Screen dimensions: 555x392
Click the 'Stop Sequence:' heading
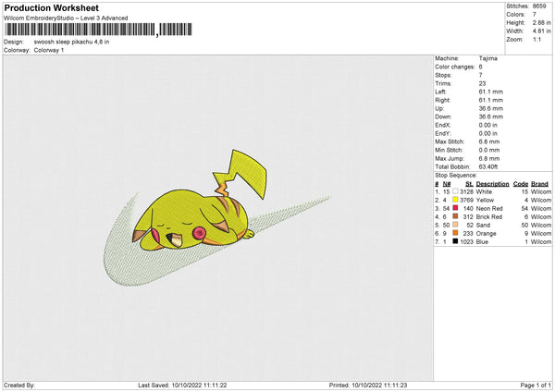point(456,175)
